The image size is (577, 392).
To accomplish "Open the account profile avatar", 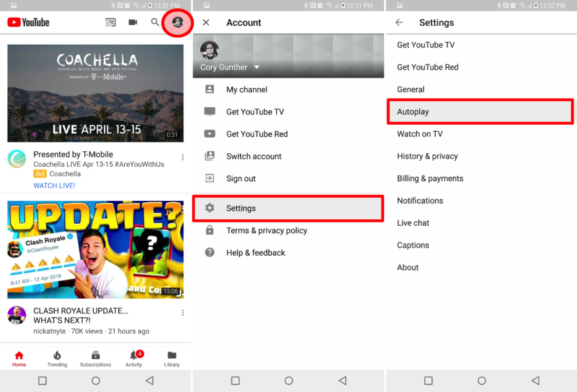I will tap(178, 22).
